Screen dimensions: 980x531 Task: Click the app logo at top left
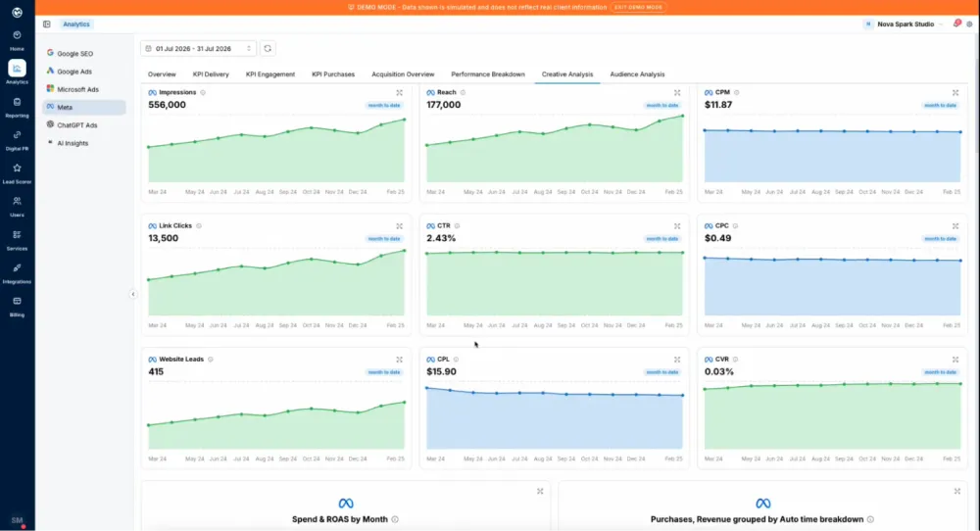[x=17, y=13]
